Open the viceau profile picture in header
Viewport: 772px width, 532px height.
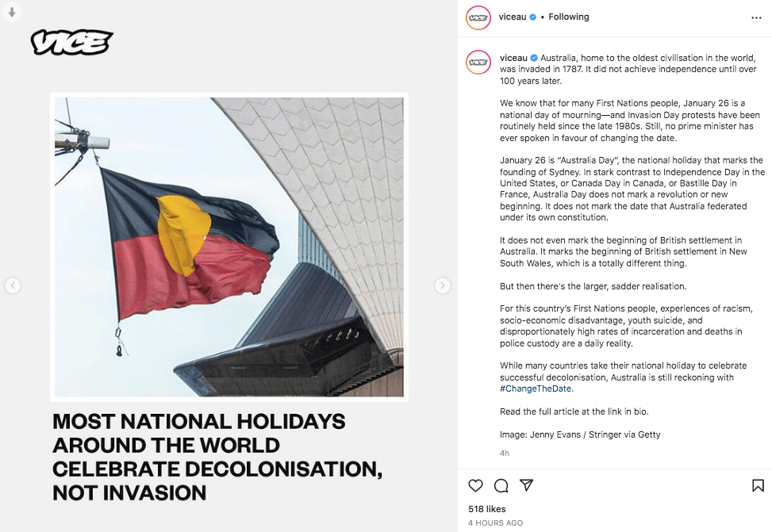(478, 17)
